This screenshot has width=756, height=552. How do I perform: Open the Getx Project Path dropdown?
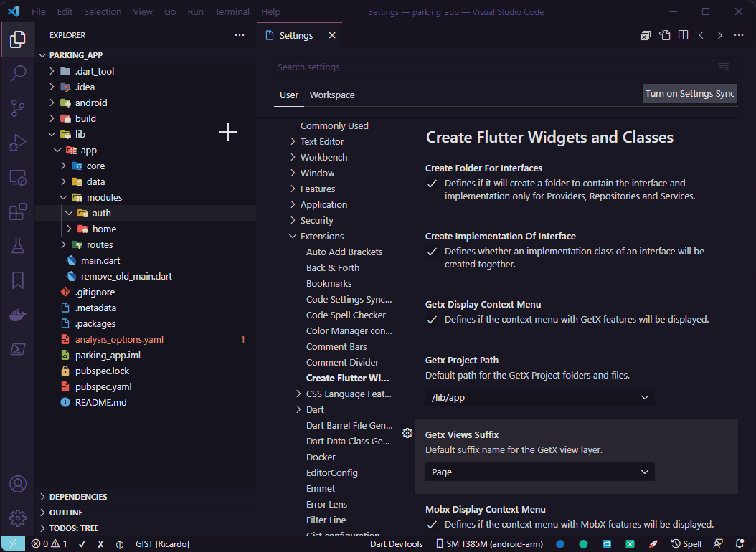[x=539, y=397]
